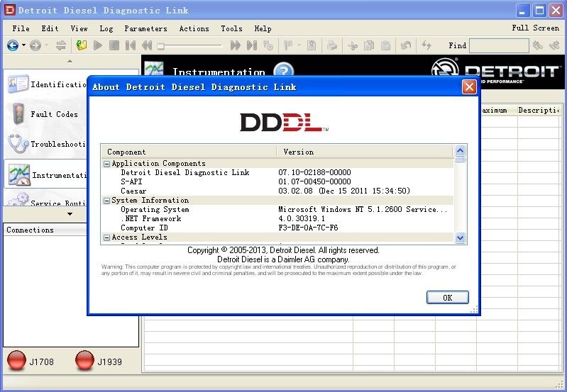
Task: Click the Paste toolbar icon
Action: [x=386, y=45]
